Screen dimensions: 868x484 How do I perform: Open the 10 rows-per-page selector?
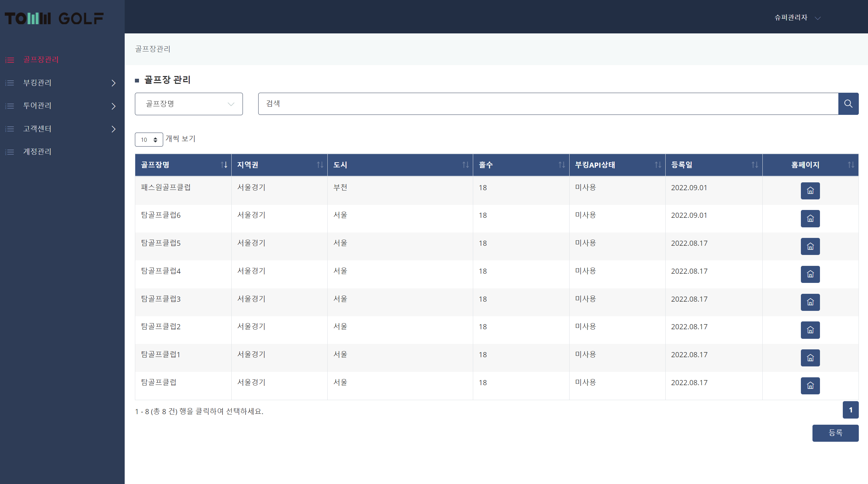[x=149, y=140]
